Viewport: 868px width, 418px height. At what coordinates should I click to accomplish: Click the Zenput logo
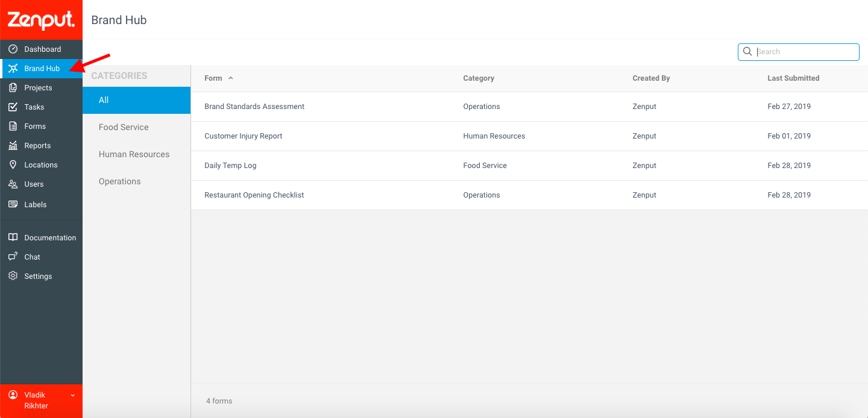41,20
